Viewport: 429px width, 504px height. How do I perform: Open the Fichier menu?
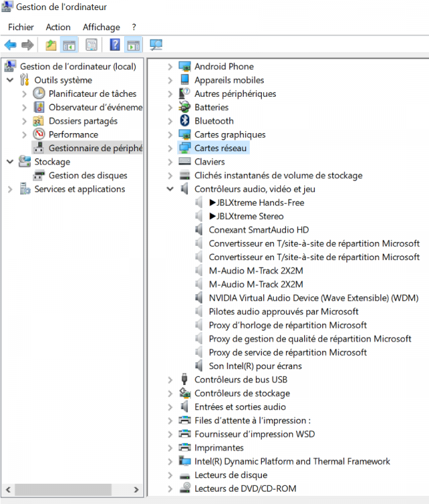(x=21, y=27)
